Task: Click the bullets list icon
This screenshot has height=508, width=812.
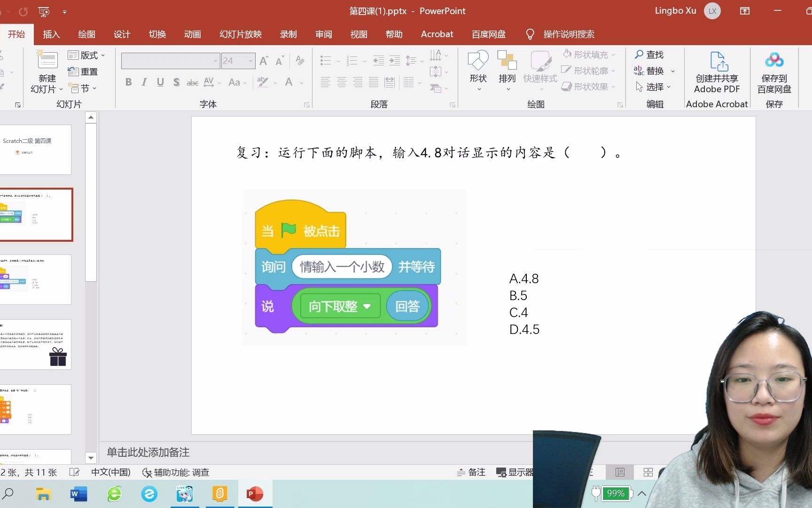Action: [x=326, y=61]
